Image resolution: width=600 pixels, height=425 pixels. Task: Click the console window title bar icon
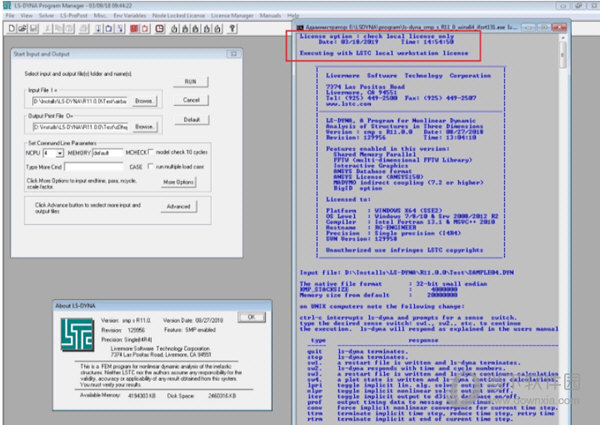tap(300, 28)
